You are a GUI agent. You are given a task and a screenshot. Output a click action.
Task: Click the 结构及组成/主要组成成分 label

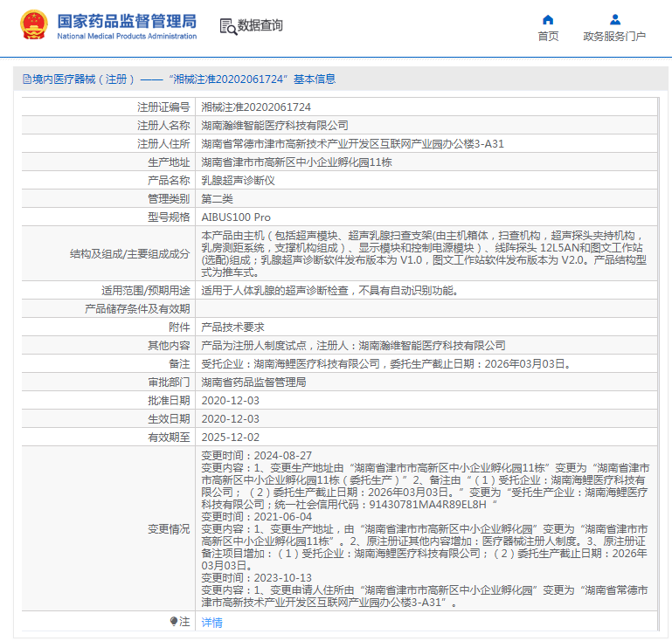130,254
